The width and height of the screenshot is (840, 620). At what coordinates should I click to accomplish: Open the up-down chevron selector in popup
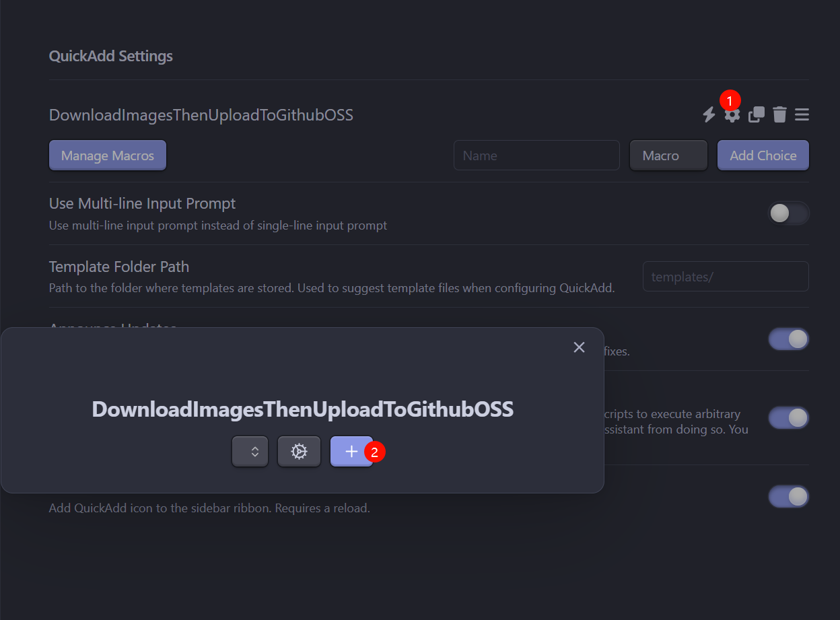pos(250,452)
